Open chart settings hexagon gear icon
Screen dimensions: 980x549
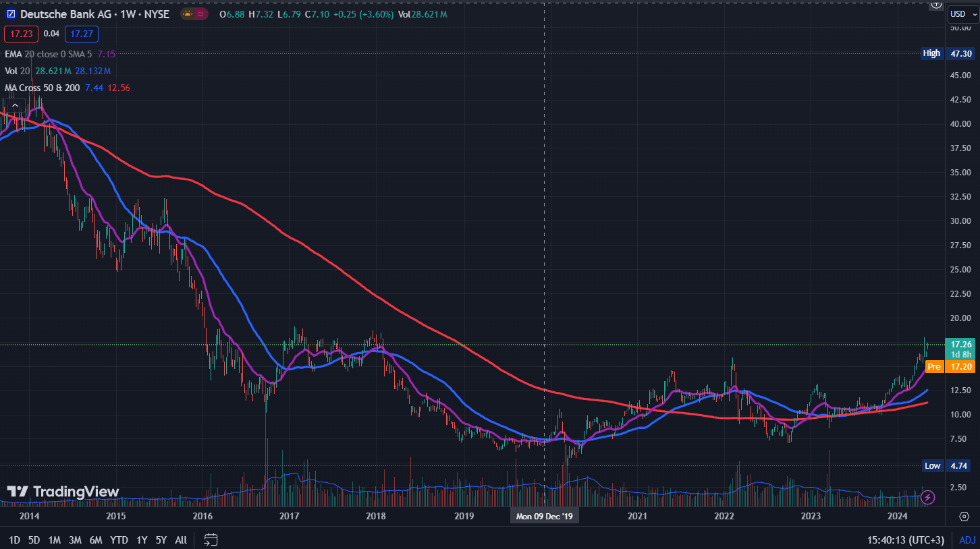pos(964,517)
